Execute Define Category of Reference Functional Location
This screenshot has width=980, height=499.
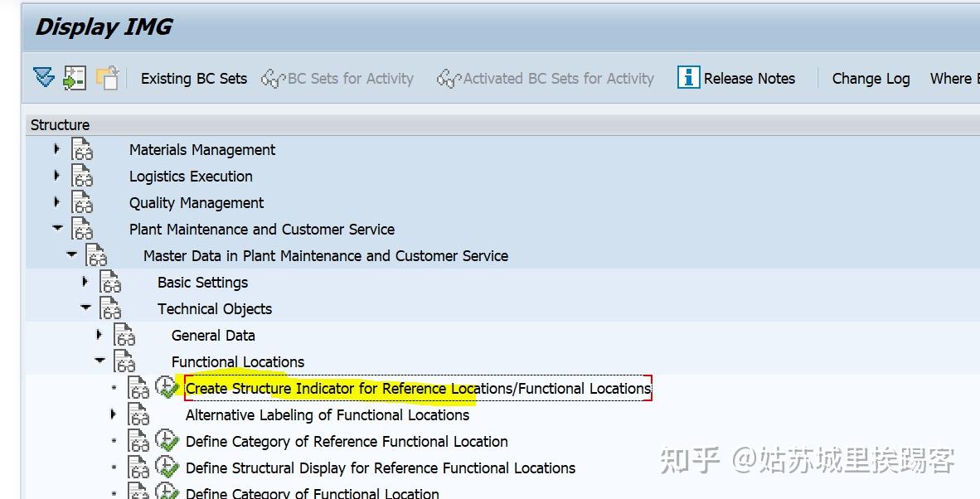tap(167, 440)
